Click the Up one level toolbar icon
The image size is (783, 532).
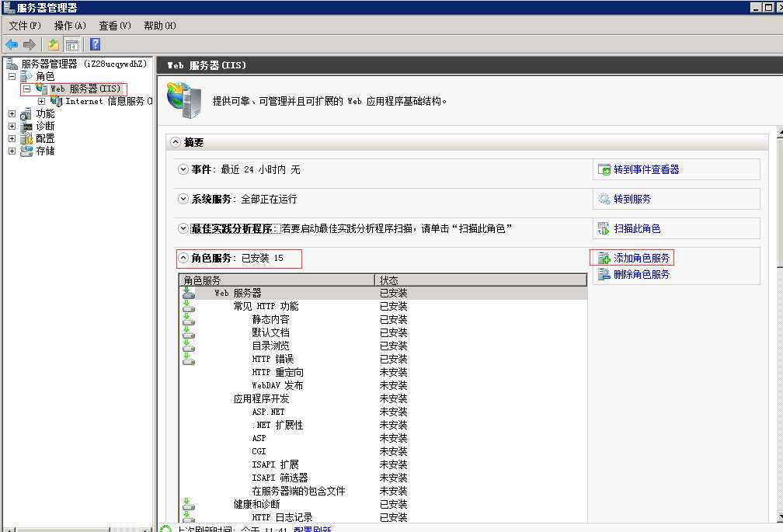click(x=54, y=44)
